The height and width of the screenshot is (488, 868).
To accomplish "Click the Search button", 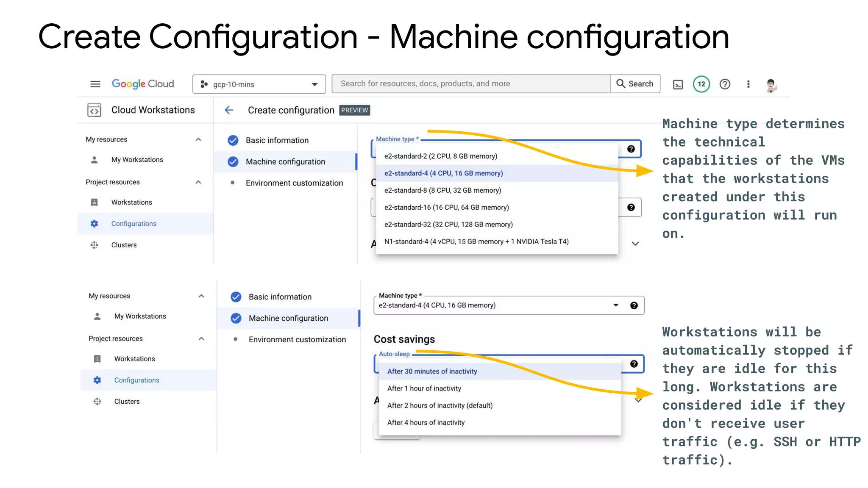I will coord(635,83).
